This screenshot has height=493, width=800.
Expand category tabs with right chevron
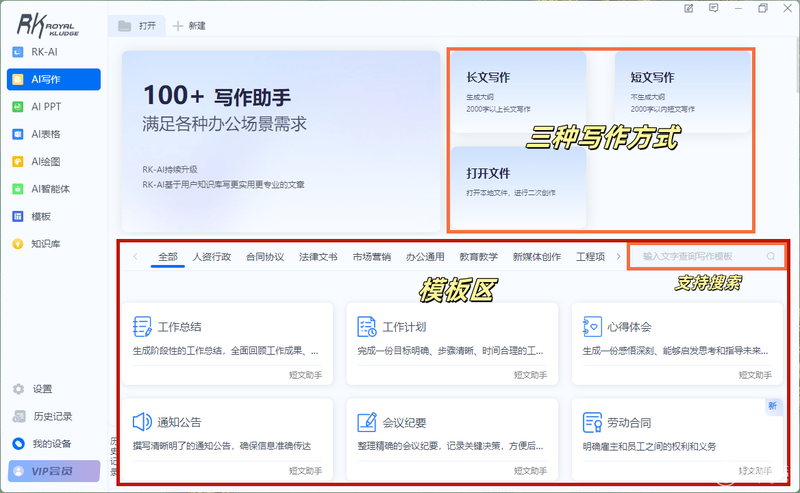(x=618, y=256)
